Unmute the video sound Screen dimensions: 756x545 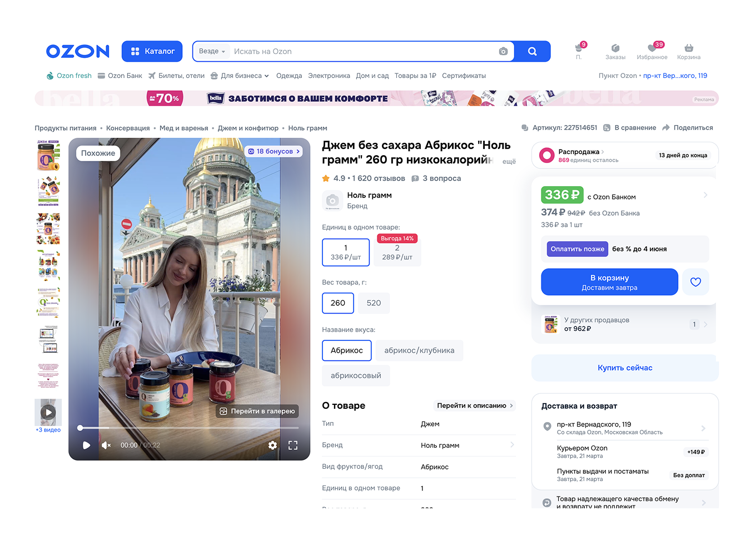point(106,445)
